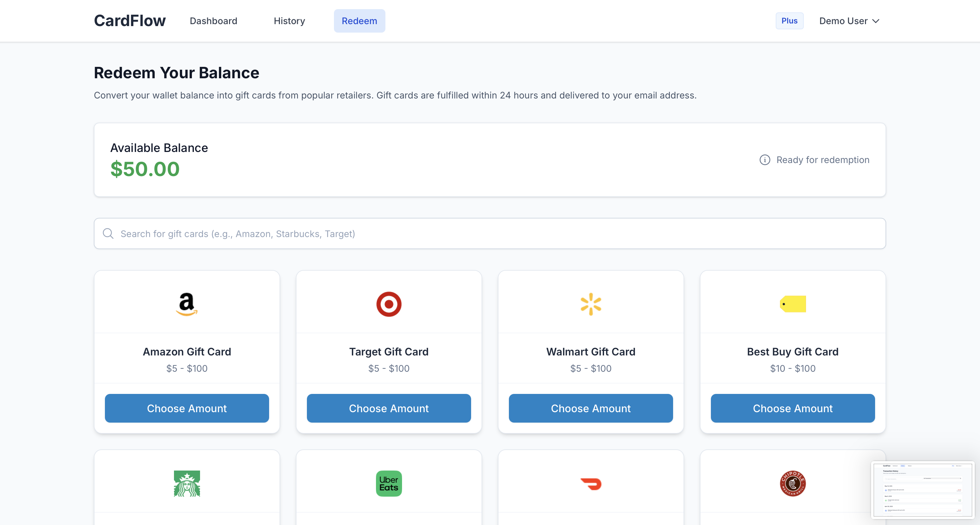
Task: Click the Plus plan badge
Action: click(x=789, y=21)
